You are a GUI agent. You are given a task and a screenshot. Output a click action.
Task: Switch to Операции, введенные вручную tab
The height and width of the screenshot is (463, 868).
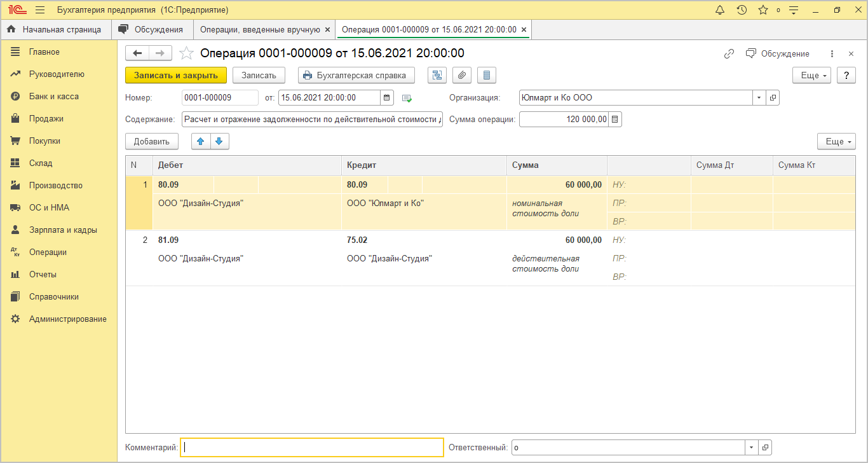pyautogui.click(x=260, y=29)
